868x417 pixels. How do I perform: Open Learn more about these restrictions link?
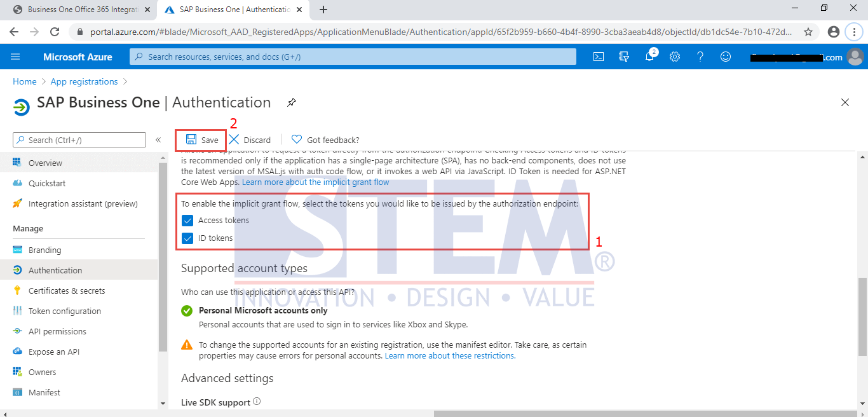[x=451, y=356]
